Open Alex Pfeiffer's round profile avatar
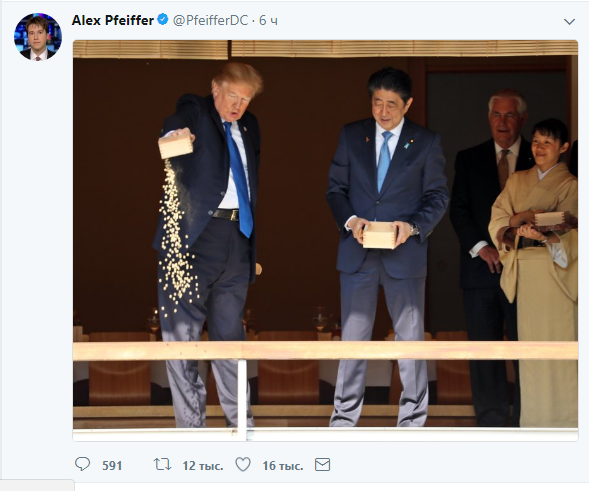This screenshot has height=491, width=589. (x=38, y=36)
